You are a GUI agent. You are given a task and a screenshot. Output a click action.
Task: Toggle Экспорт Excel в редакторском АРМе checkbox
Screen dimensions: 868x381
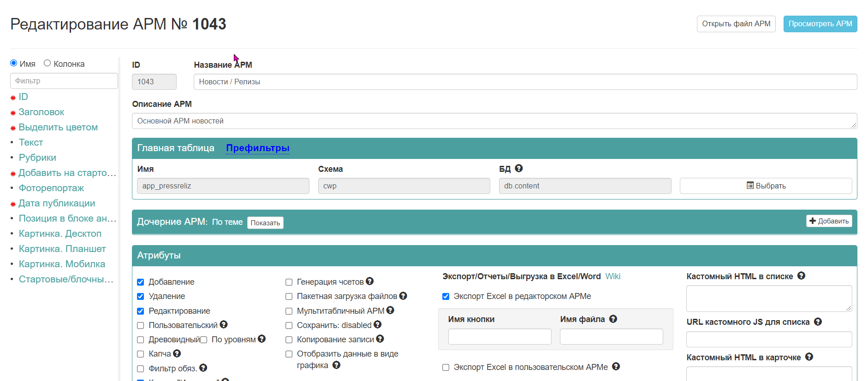point(446,296)
